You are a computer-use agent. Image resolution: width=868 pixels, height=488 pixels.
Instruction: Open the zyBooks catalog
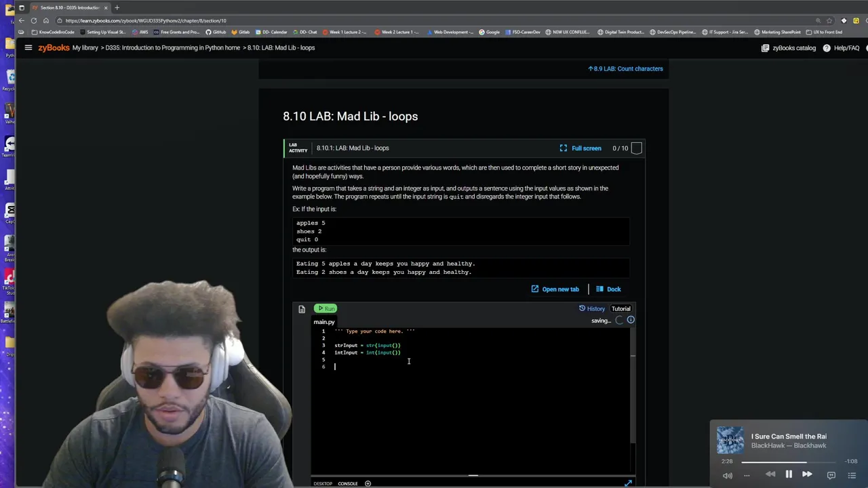[788, 48]
